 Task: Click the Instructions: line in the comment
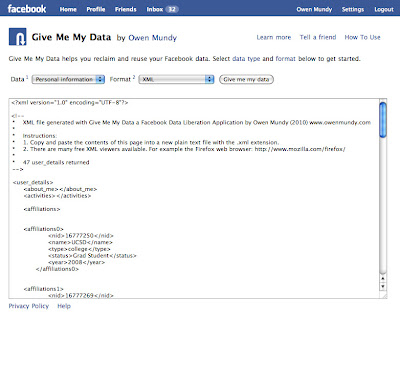pos(40,136)
